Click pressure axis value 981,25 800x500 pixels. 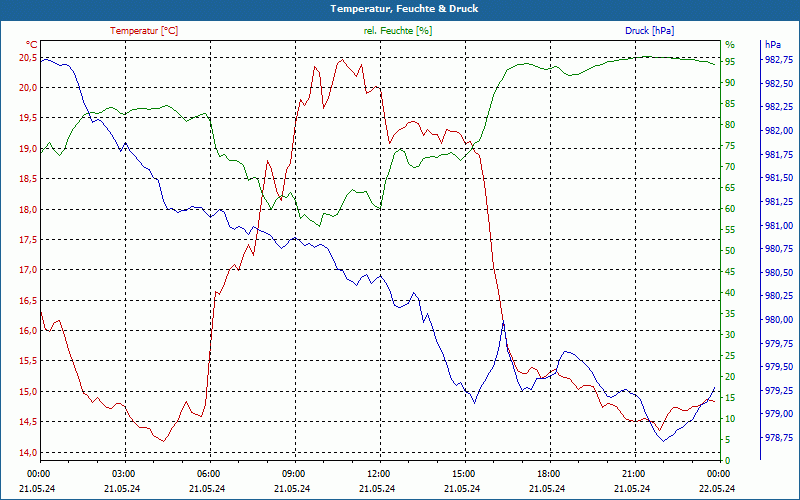pos(779,202)
